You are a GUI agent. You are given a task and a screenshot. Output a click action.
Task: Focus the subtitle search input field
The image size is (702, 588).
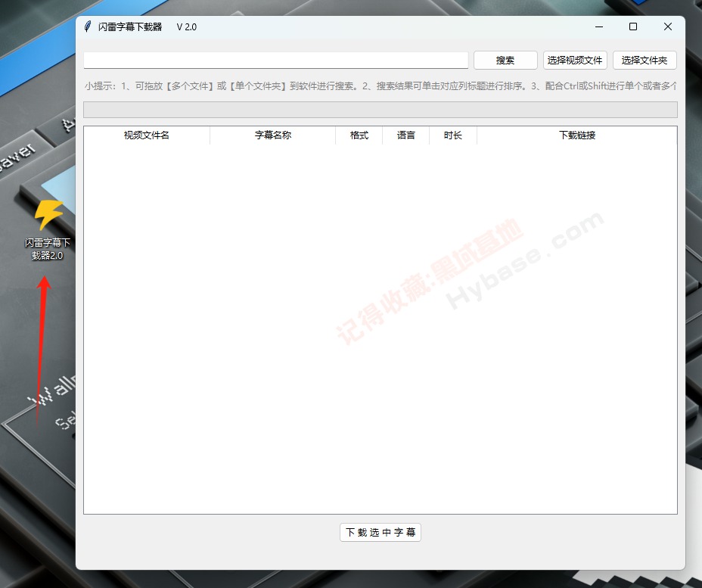click(x=276, y=60)
